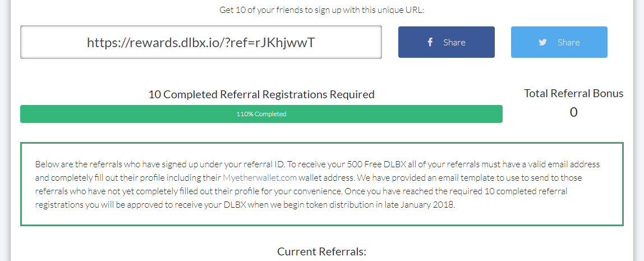Click "Below are the referrals" opening sentence
The height and width of the screenshot is (261, 644).
pos(81,164)
